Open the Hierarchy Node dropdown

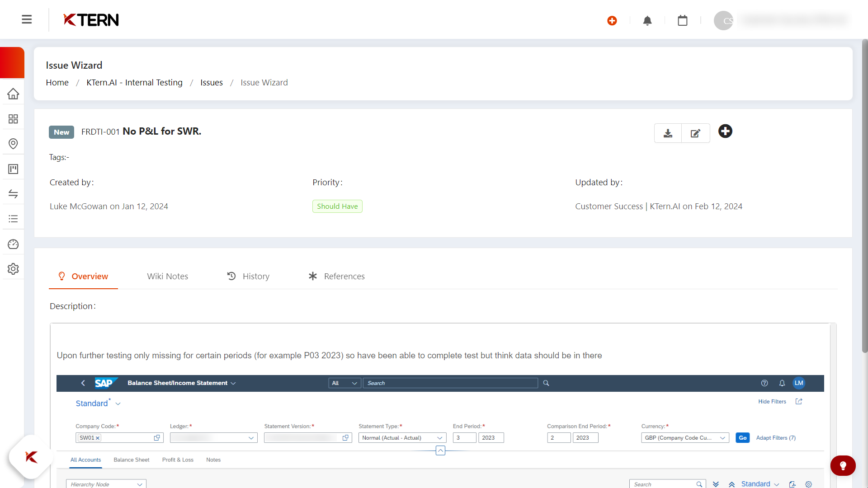pos(106,484)
